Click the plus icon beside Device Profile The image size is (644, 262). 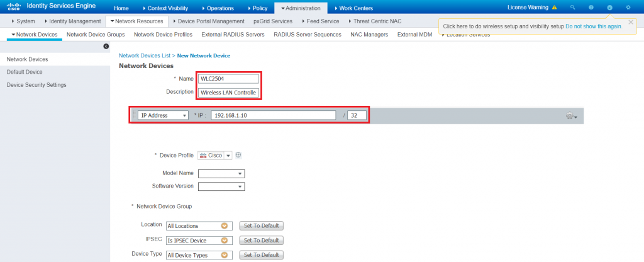[x=239, y=156]
